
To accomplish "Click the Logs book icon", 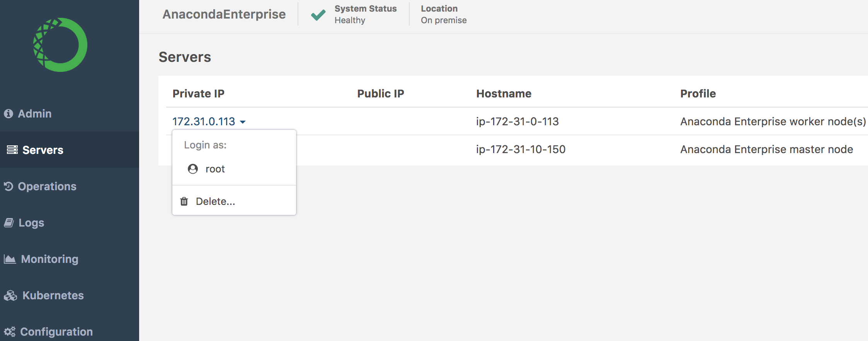I will pos(9,223).
